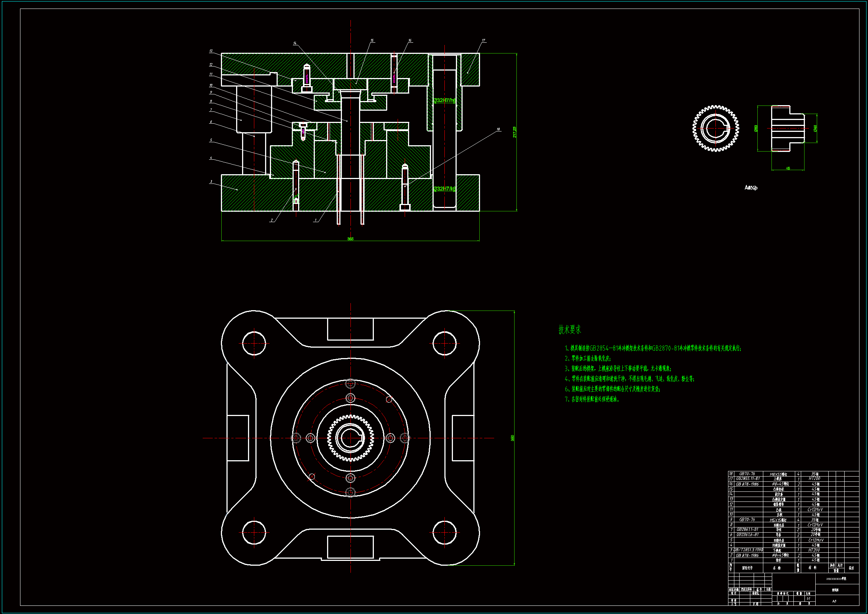Image resolution: width=868 pixels, height=614 pixels.
Task: Select callout number 18 label
Action: (x=498, y=129)
